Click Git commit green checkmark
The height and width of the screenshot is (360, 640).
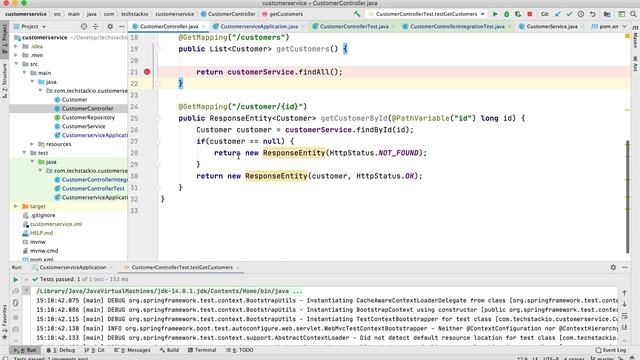(569, 14)
